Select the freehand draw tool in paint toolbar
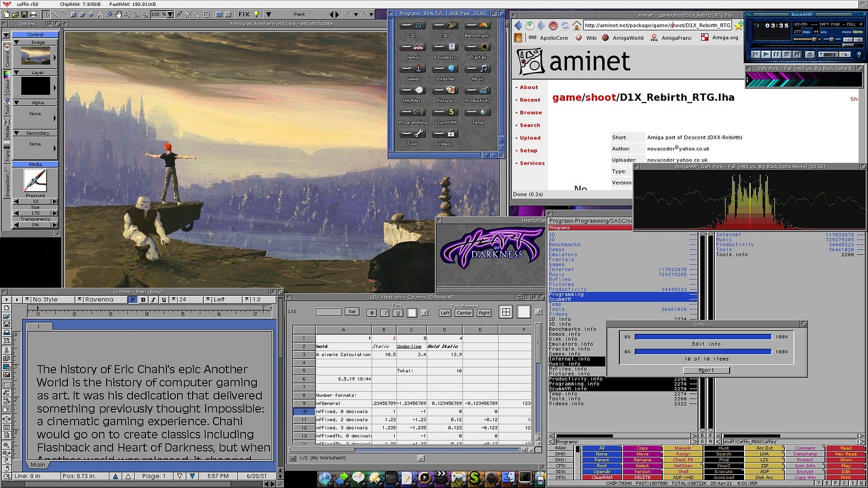Image resolution: width=868 pixels, height=488 pixels. (46, 14)
